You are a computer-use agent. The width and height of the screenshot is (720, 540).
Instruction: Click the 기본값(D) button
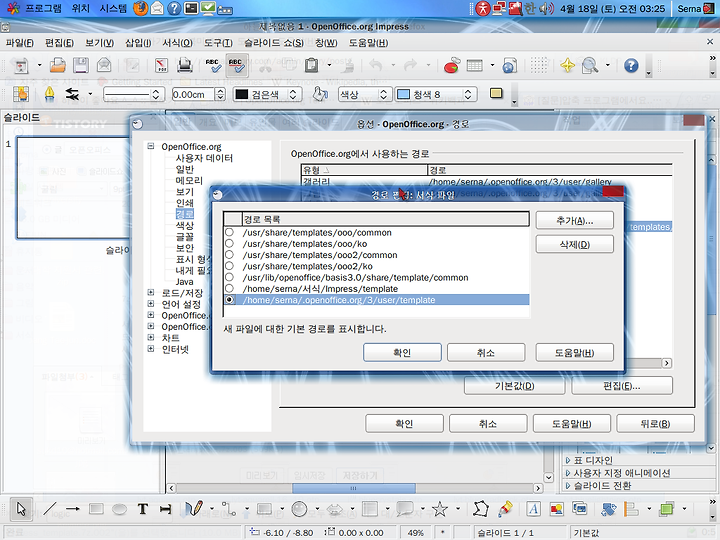[514, 386]
